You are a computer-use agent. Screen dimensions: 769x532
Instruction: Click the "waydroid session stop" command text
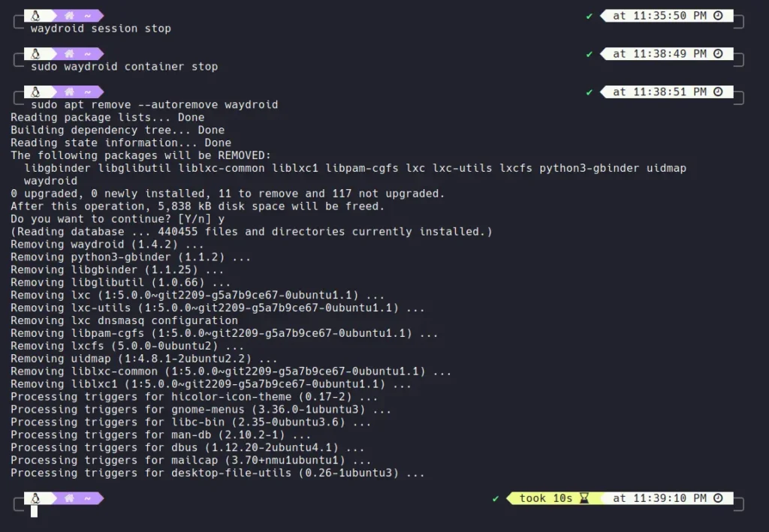[101, 29]
